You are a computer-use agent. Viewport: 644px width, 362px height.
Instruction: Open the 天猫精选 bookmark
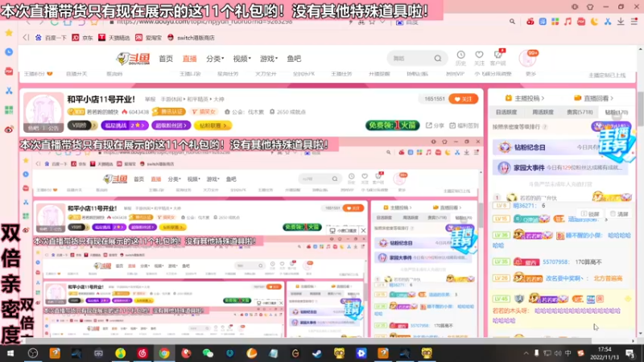click(114, 38)
